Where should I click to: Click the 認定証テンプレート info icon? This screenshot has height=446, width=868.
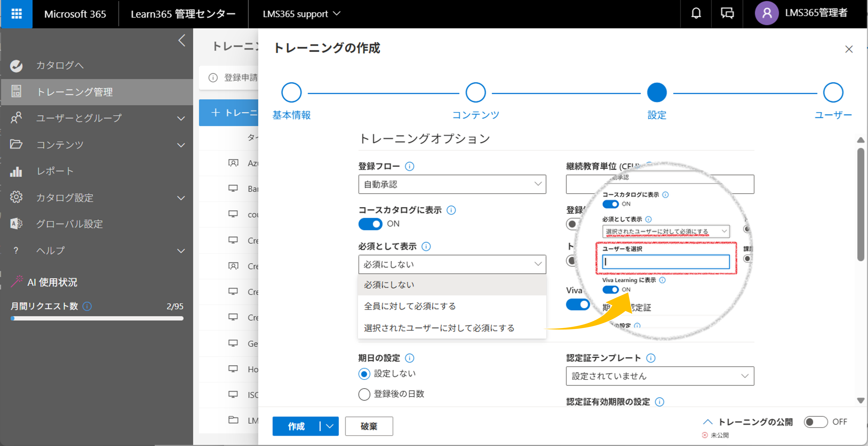[651, 358]
